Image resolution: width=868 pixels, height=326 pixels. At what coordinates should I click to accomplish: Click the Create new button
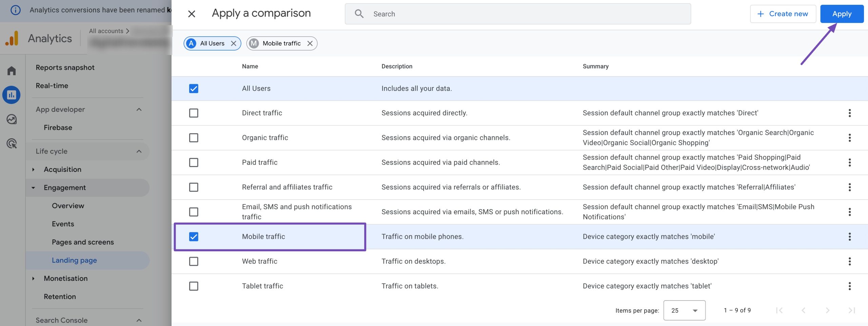click(783, 14)
